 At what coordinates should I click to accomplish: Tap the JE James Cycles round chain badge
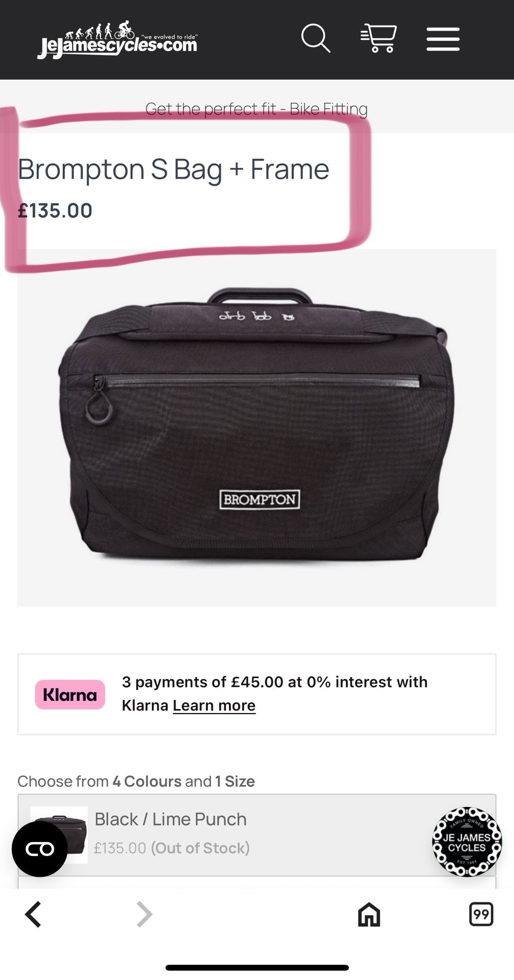pyautogui.click(x=467, y=842)
